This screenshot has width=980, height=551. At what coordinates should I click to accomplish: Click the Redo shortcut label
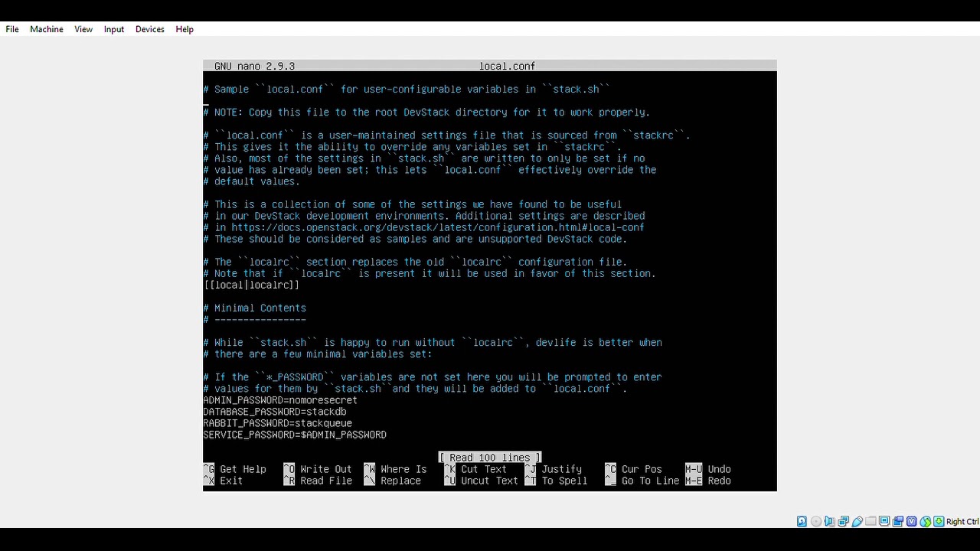[x=719, y=481]
